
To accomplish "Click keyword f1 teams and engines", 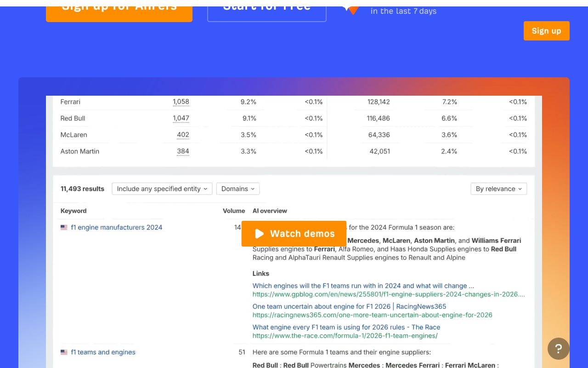I will point(103,352).
